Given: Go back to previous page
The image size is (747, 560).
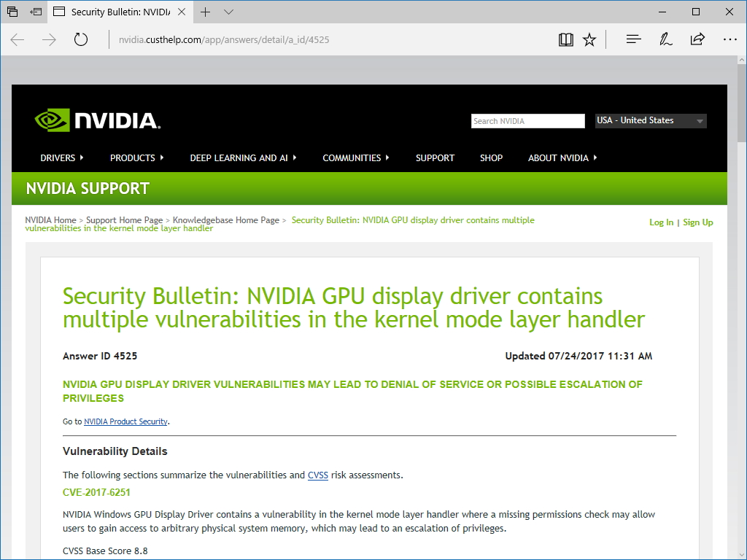Looking at the screenshot, I should (x=18, y=39).
